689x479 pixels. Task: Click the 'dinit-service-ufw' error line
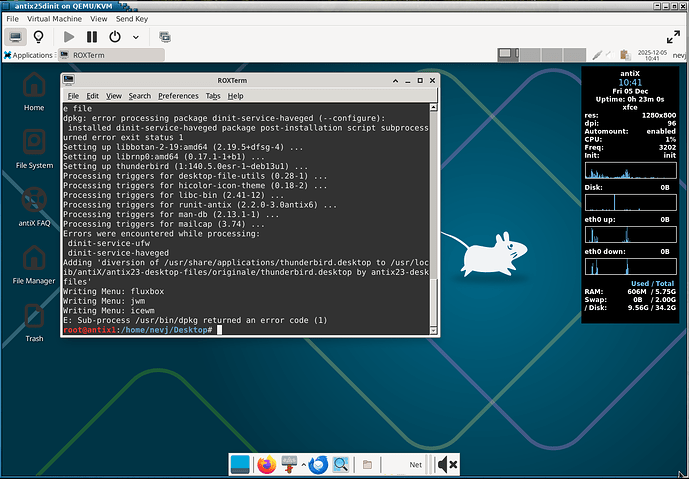(x=109, y=243)
